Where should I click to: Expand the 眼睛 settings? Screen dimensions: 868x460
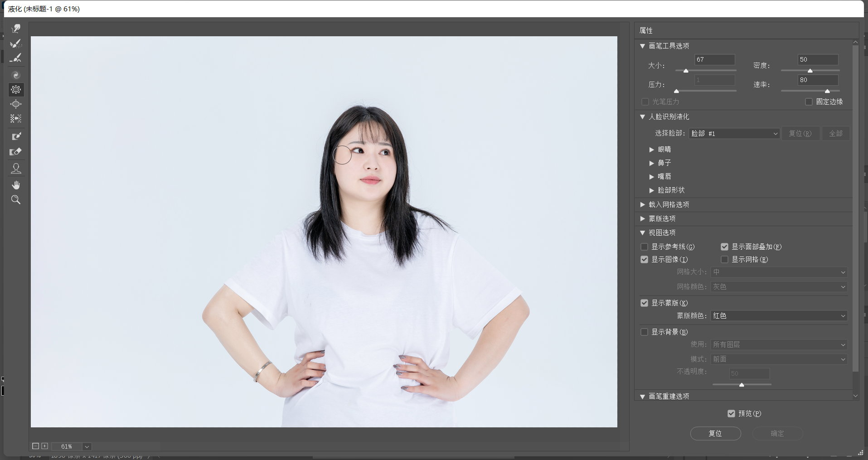pyautogui.click(x=651, y=150)
